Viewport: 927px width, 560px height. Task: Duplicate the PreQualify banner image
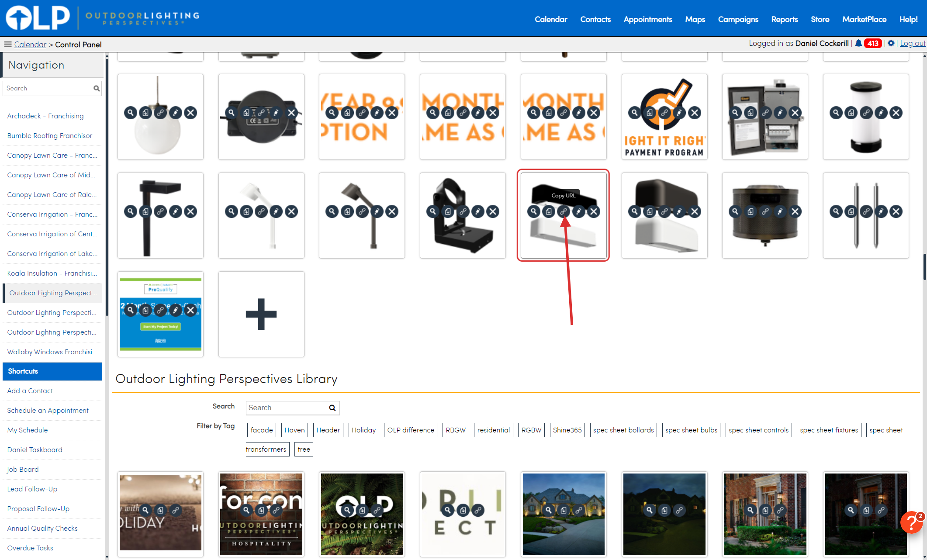tap(145, 310)
